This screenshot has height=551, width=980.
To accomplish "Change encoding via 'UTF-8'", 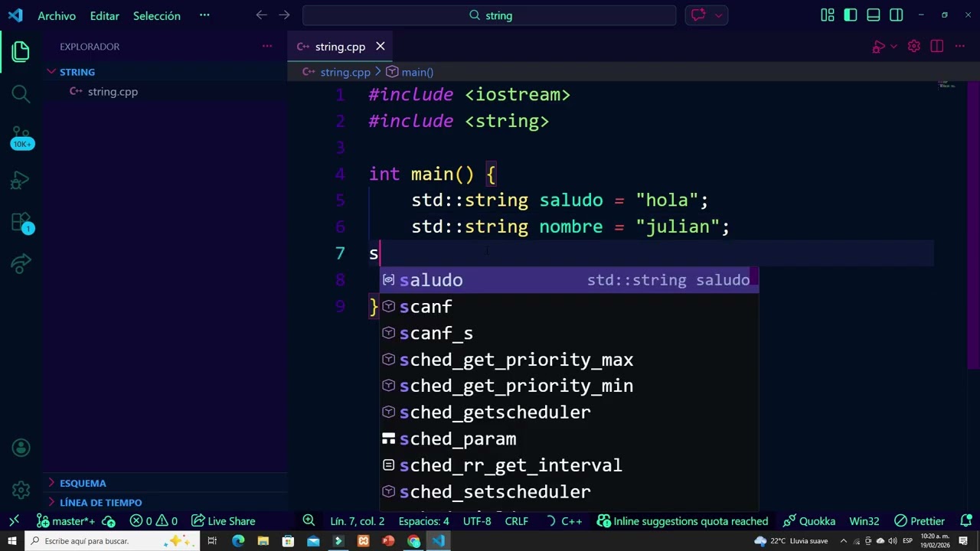I will click(477, 521).
